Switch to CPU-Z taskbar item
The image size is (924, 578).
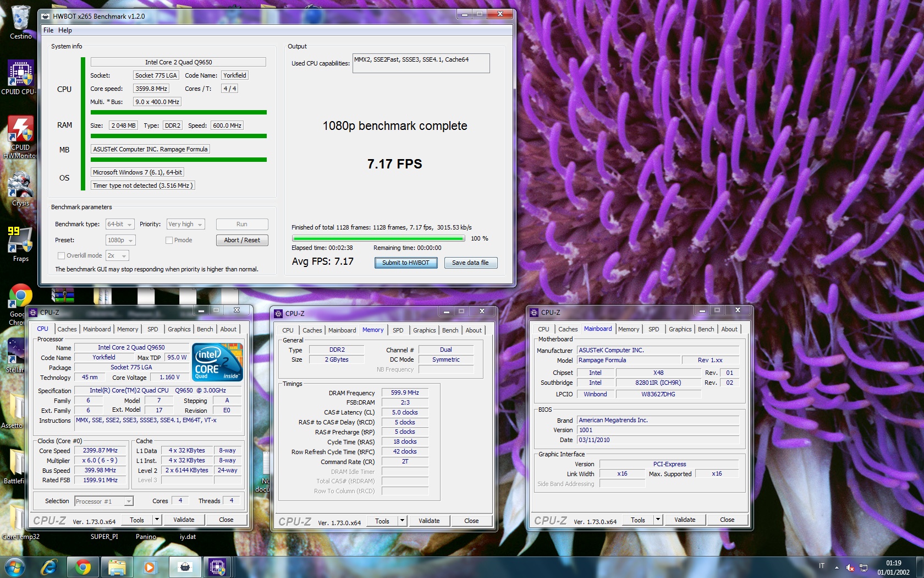[217, 567]
